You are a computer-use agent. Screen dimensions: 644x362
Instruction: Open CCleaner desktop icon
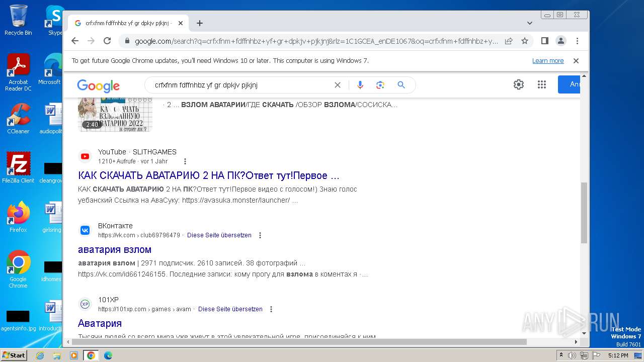(x=18, y=119)
